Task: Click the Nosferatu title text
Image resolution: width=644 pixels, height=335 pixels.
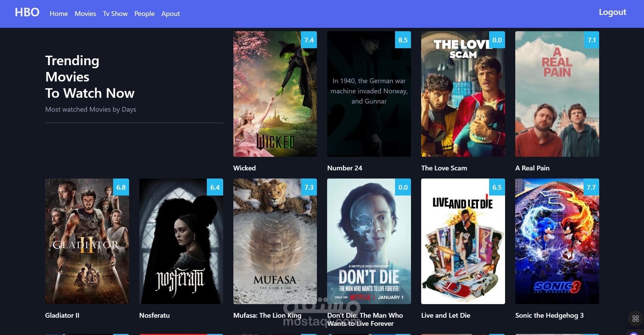Action: 155,315
